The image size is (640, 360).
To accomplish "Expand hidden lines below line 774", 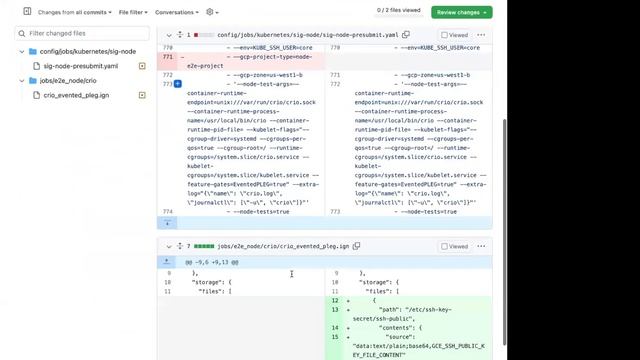I will [167, 223].
